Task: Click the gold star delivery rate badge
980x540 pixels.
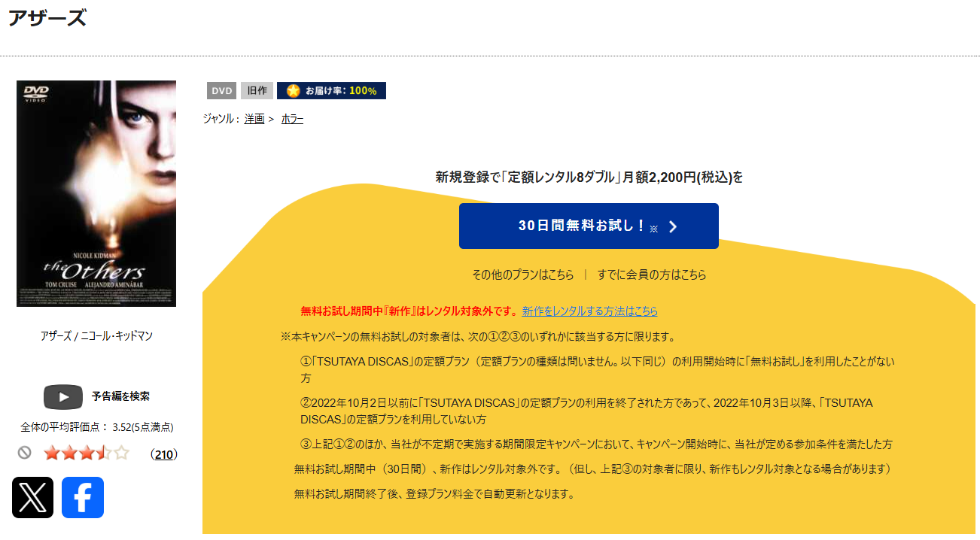Action: [x=331, y=90]
